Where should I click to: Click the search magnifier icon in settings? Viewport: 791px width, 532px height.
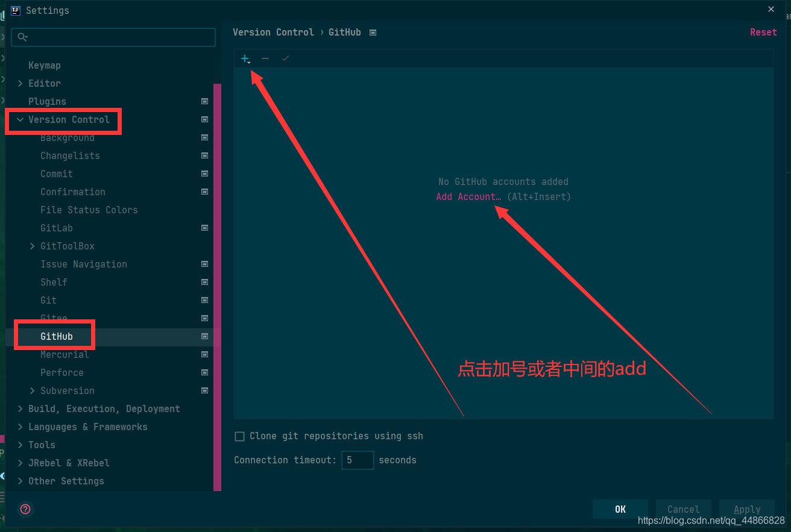22,37
